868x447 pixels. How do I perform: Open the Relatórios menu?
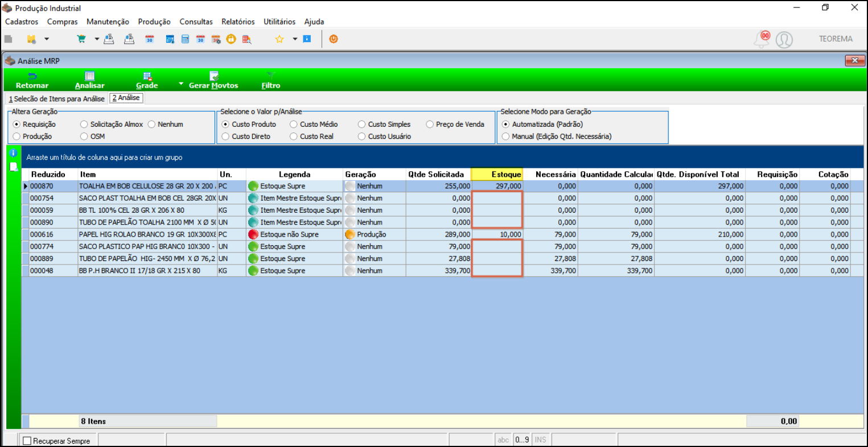point(238,22)
